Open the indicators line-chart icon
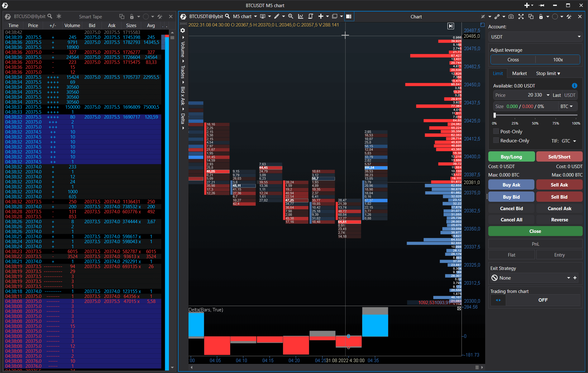Viewport: 588px width, 373px height. pos(300,16)
